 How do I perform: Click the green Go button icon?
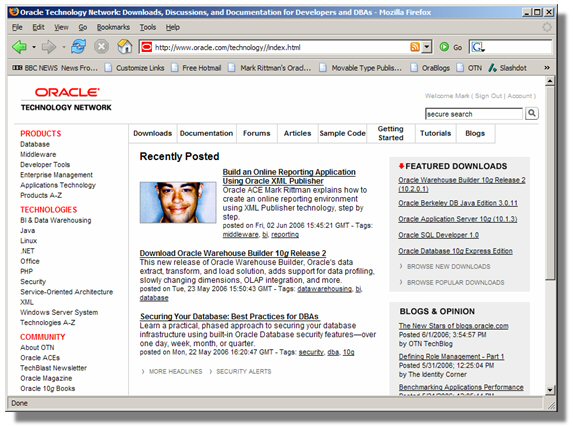pos(444,47)
